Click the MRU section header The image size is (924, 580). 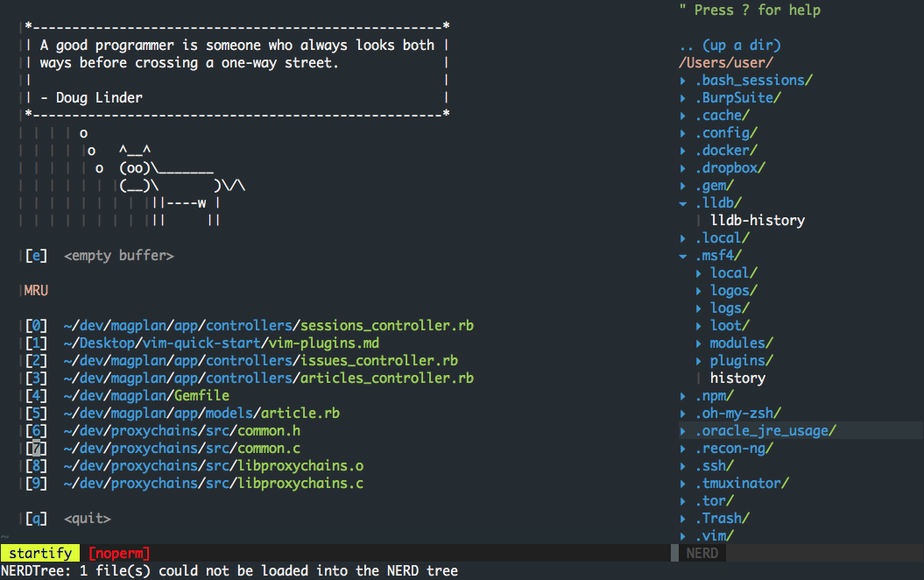pyautogui.click(x=36, y=291)
